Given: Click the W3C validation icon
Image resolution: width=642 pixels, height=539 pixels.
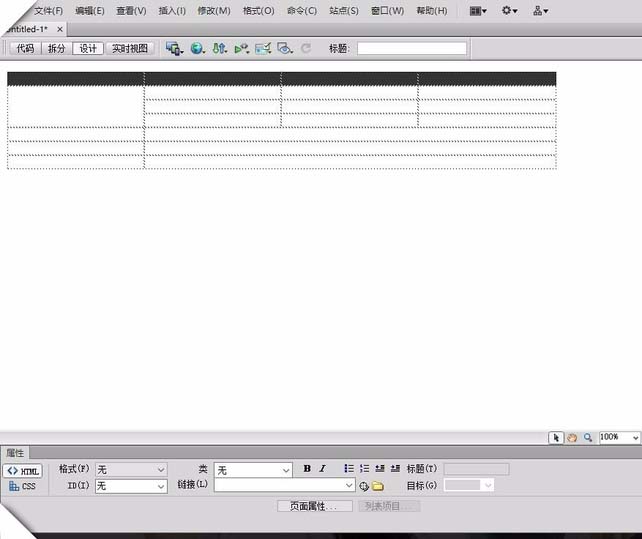Looking at the screenshot, I should [x=242, y=49].
